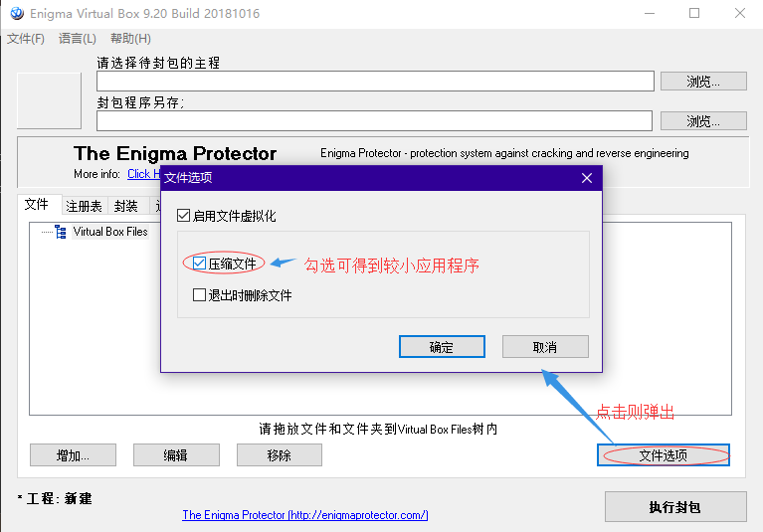Open the 语言(L) menu
763x532 pixels.
[78, 39]
